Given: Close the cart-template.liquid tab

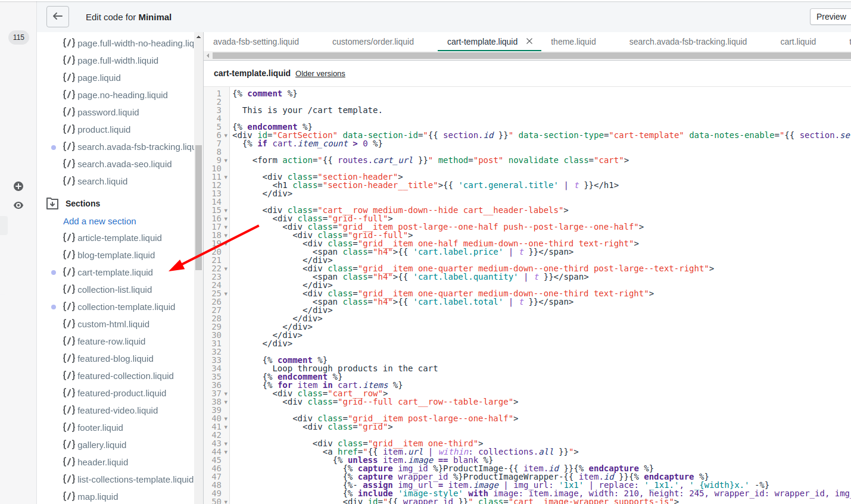Looking at the screenshot, I should [x=529, y=42].
